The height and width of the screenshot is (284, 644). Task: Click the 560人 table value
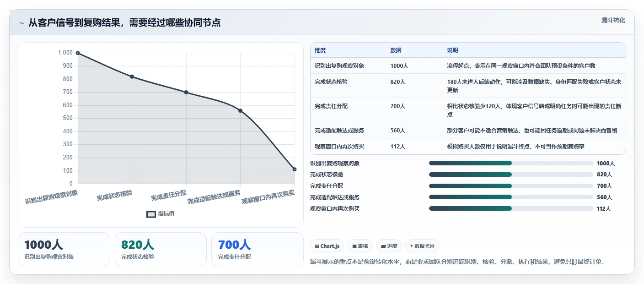pos(398,131)
